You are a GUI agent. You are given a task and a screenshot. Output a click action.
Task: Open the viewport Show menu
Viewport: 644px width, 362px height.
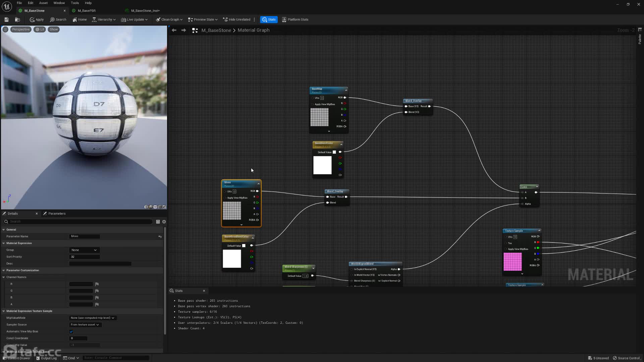(x=54, y=29)
